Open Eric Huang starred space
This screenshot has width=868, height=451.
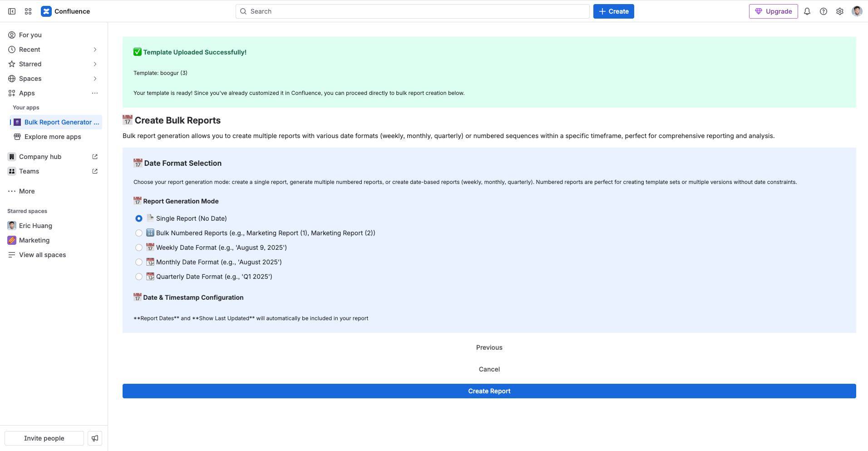tap(54, 226)
